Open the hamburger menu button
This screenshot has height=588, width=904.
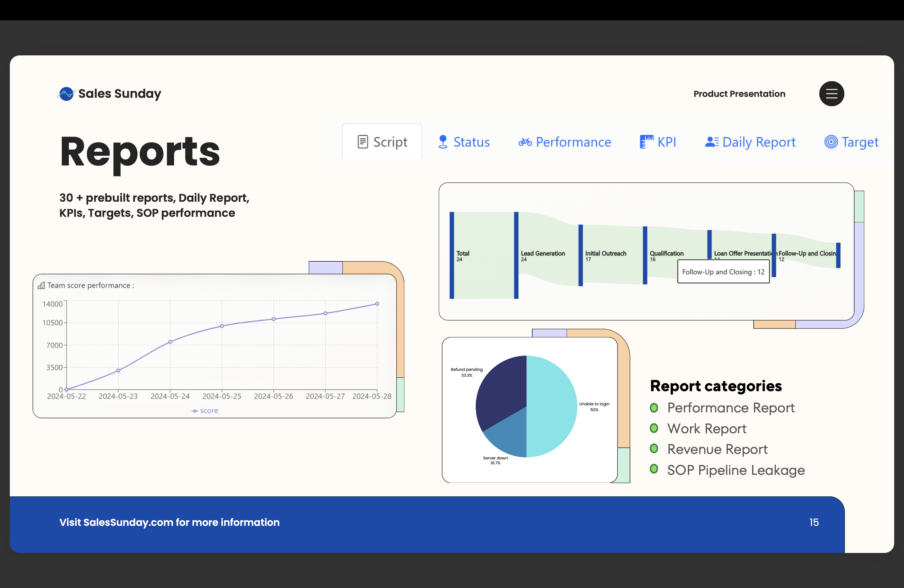(x=831, y=93)
